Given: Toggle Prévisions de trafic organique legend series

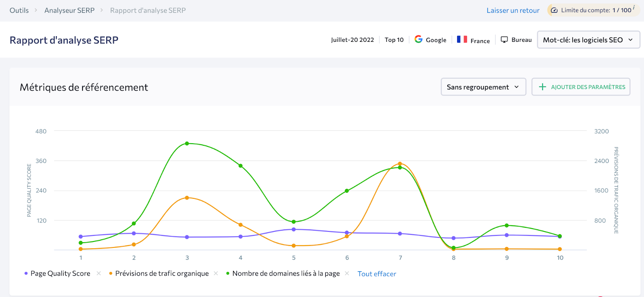Looking at the screenshot, I should (x=162, y=273).
